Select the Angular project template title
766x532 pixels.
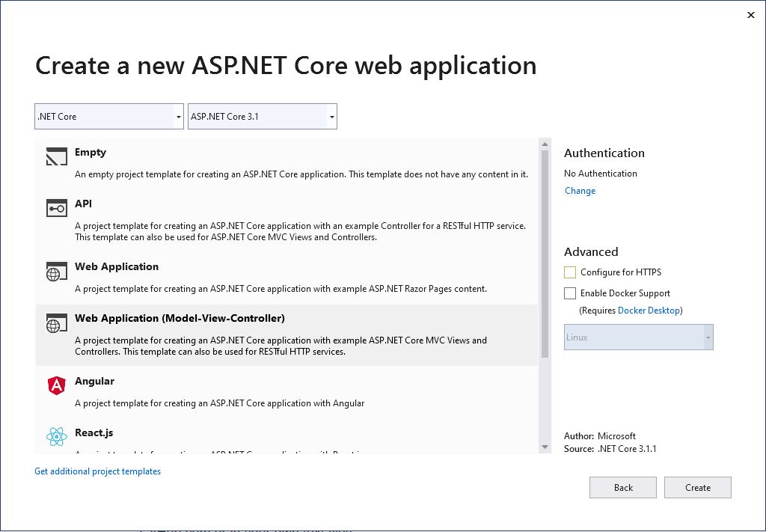[94, 382]
